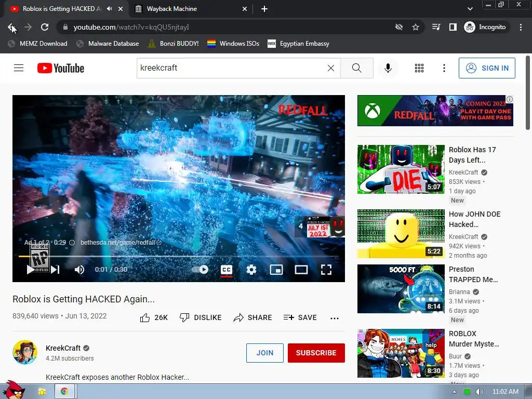Bookmark this page with the star icon

(x=416, y=27)
